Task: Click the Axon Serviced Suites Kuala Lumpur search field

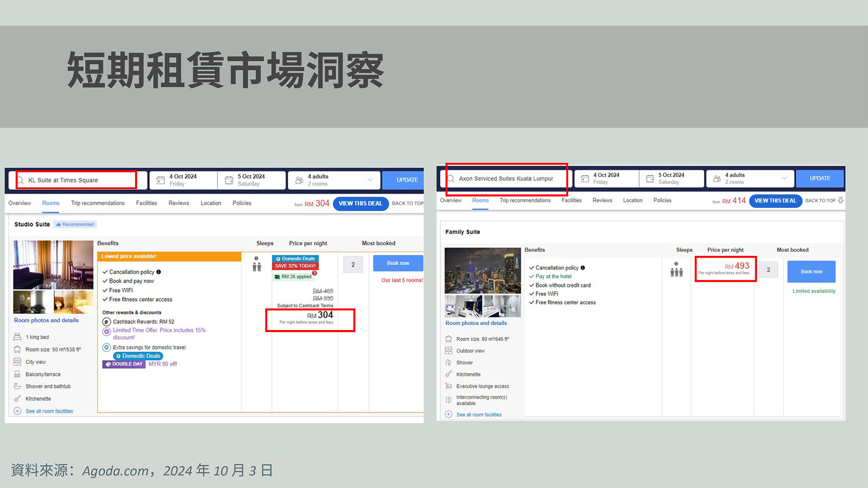Action: 506,178
